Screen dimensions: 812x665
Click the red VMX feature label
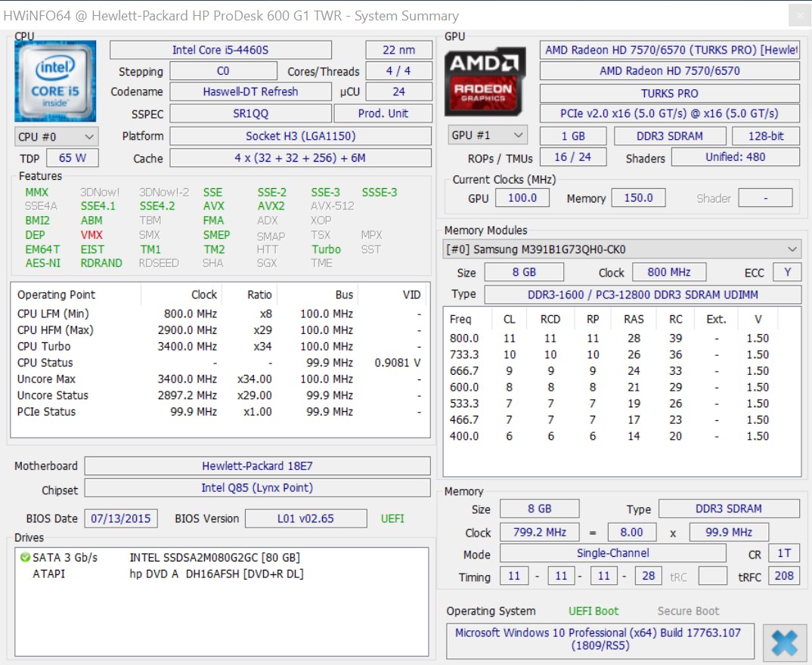click(91, 235)
